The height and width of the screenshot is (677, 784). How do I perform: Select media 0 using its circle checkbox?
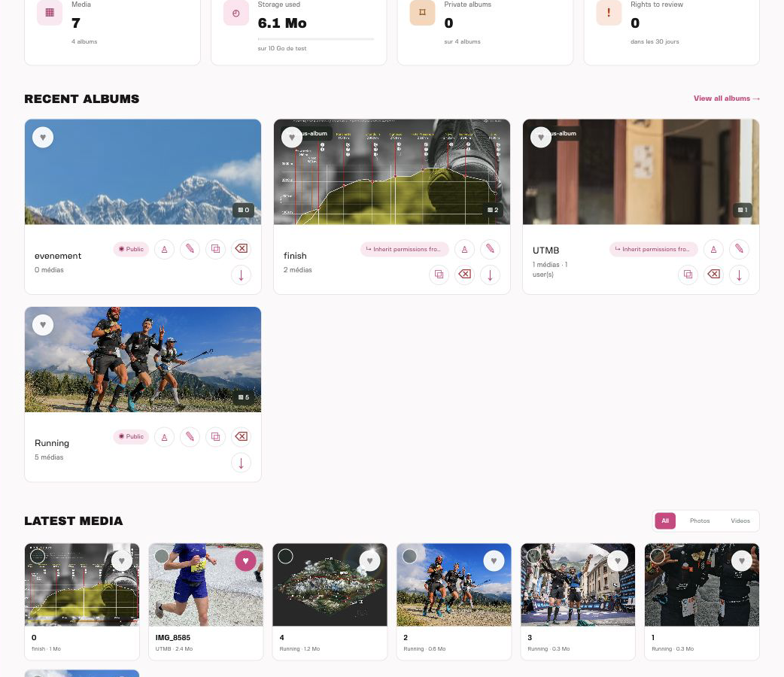38,556
